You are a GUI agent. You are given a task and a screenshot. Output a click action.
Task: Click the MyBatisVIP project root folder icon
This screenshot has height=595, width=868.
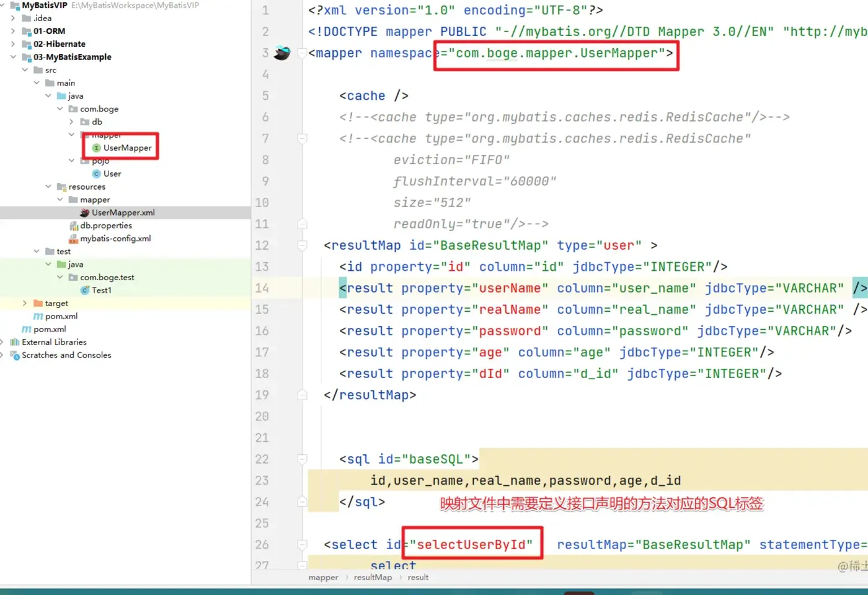click(15, 6)
